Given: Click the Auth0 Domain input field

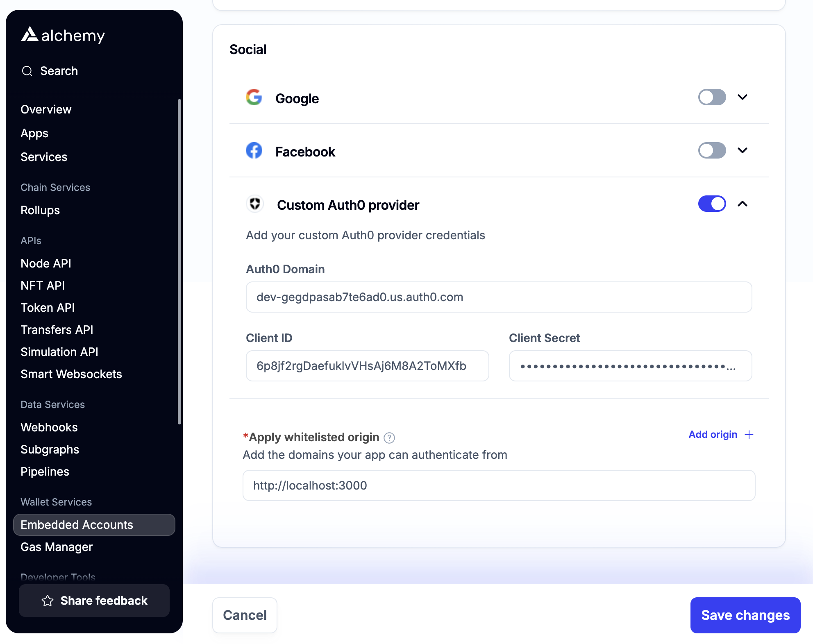Looking at the screenshot, I should click(498, 297).
